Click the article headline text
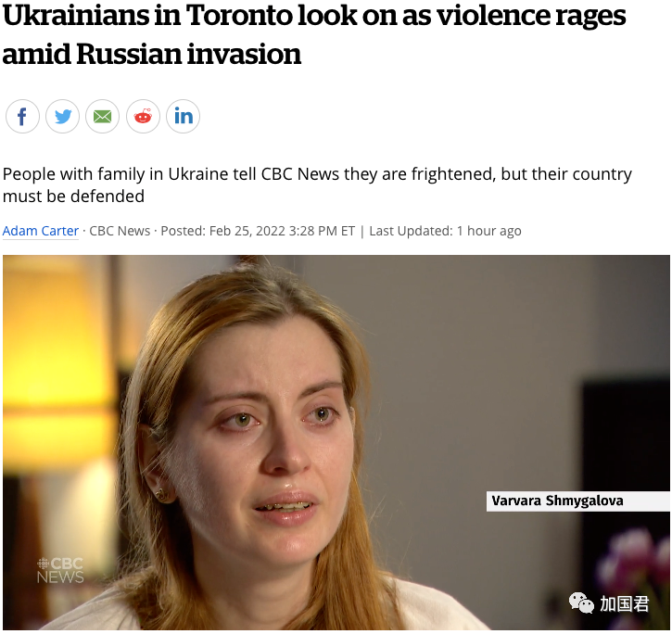 coord(313,34)
